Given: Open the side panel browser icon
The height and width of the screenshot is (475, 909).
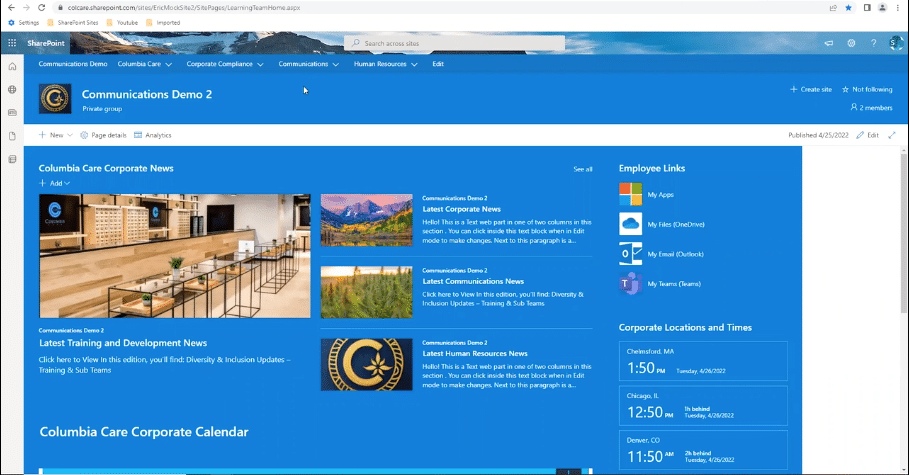Looking at the screenshot, I should point(867,8).
